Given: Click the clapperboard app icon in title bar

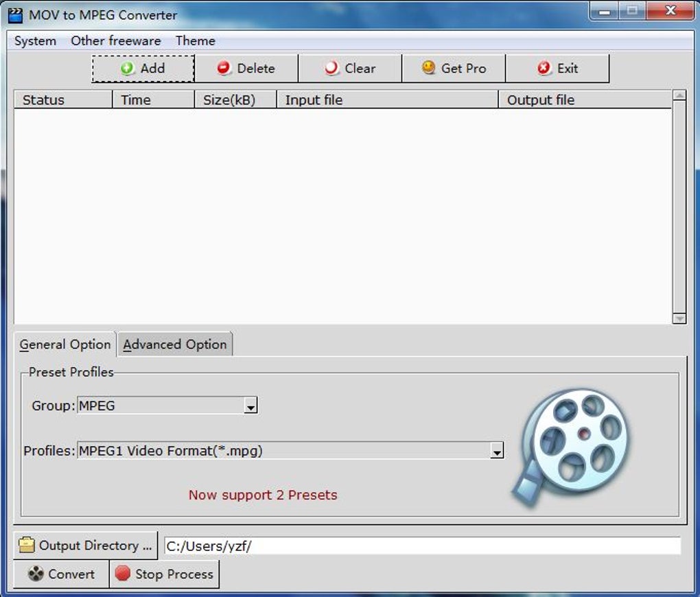Looking at the screenshot, I should (x=15, y=15).
